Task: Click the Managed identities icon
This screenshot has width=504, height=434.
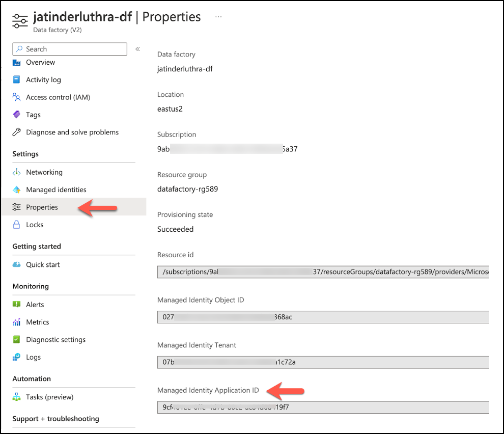Action: pyautogui.click(x=17, y=190)
